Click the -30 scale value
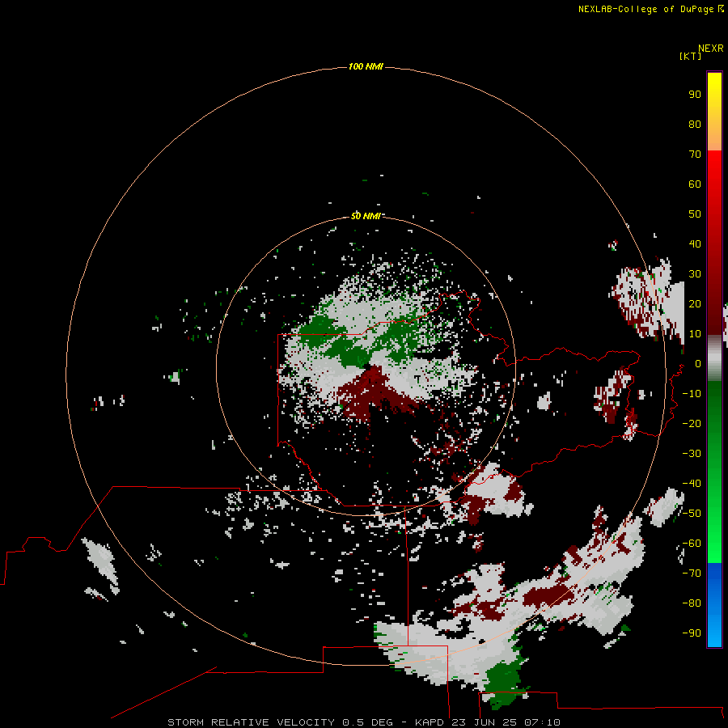The image size is (728, 728). point(692,454)
